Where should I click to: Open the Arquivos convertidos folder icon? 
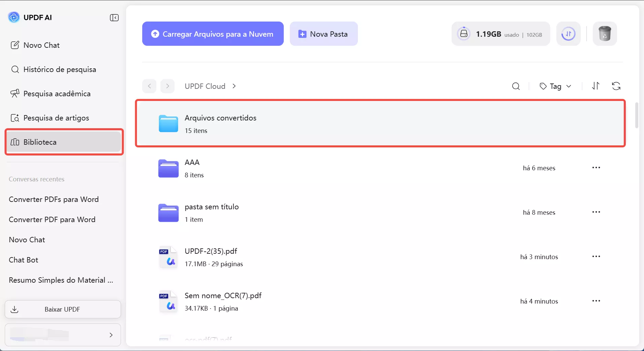click(168, 124)
